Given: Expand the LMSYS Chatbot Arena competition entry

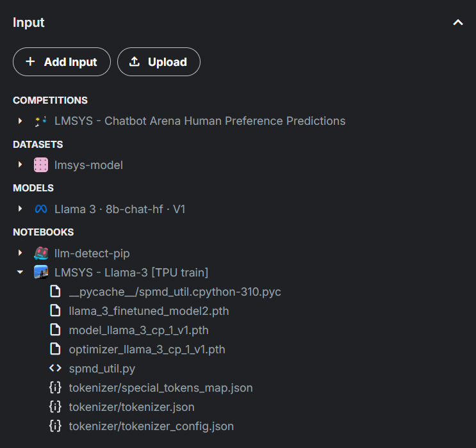Looking at the screenshot, I should (x=20, y=121).
